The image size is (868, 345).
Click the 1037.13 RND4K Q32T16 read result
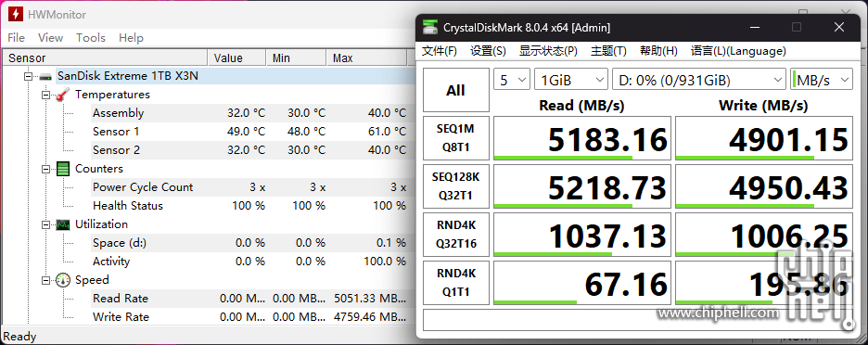(x=582, y=235)
